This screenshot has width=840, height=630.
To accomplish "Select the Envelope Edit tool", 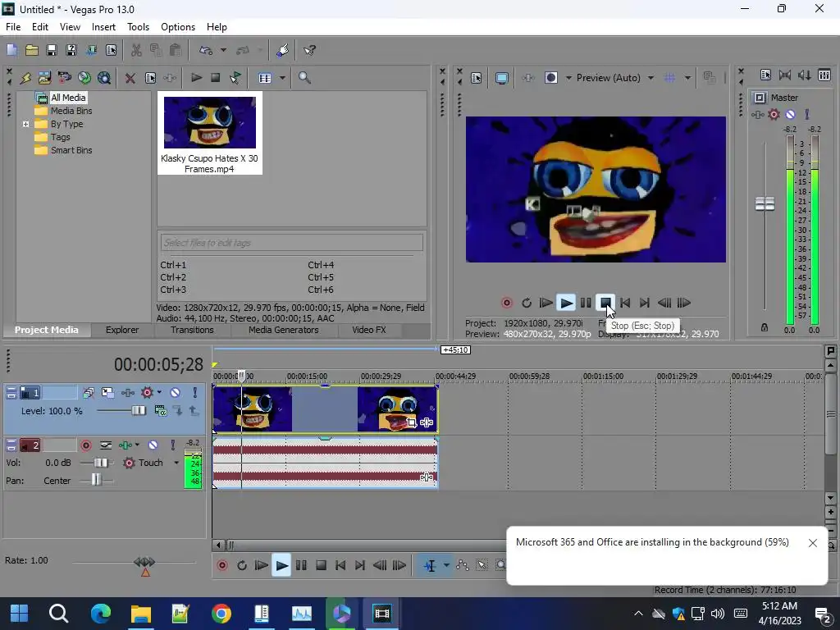I will click(463, 566).
